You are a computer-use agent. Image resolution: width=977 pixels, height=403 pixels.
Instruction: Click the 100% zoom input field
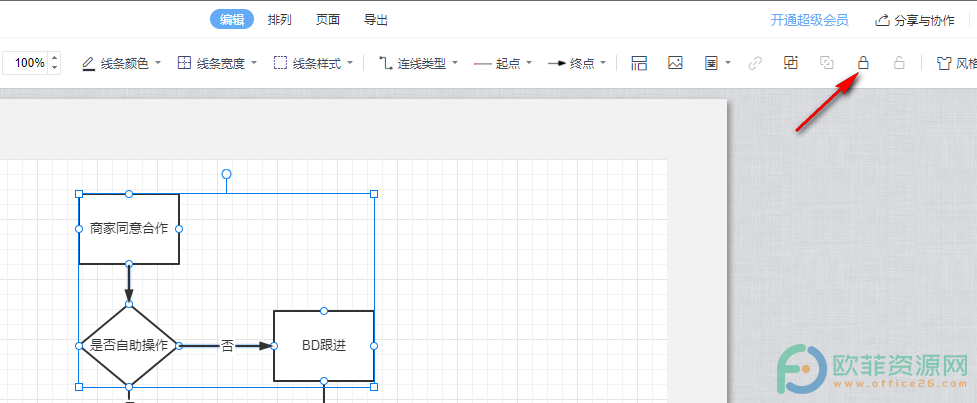(x=26, y=63)
